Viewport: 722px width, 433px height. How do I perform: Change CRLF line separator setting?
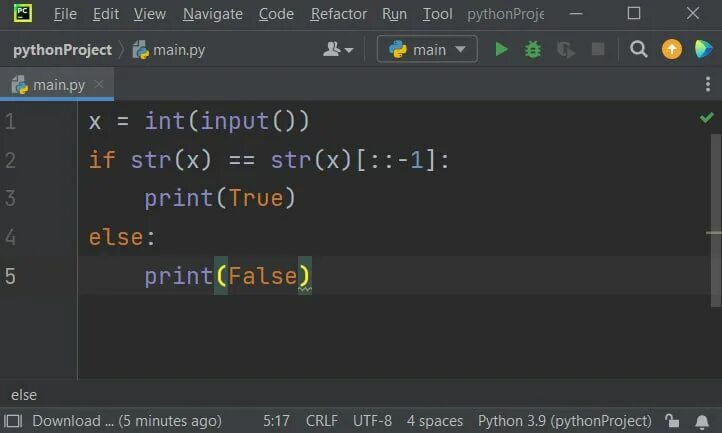coord(321,421)
